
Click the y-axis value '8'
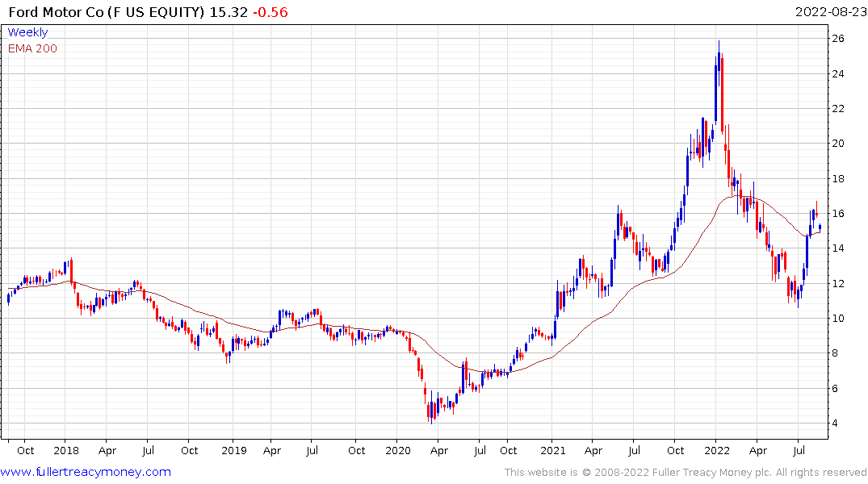click(x=835, y=353)
